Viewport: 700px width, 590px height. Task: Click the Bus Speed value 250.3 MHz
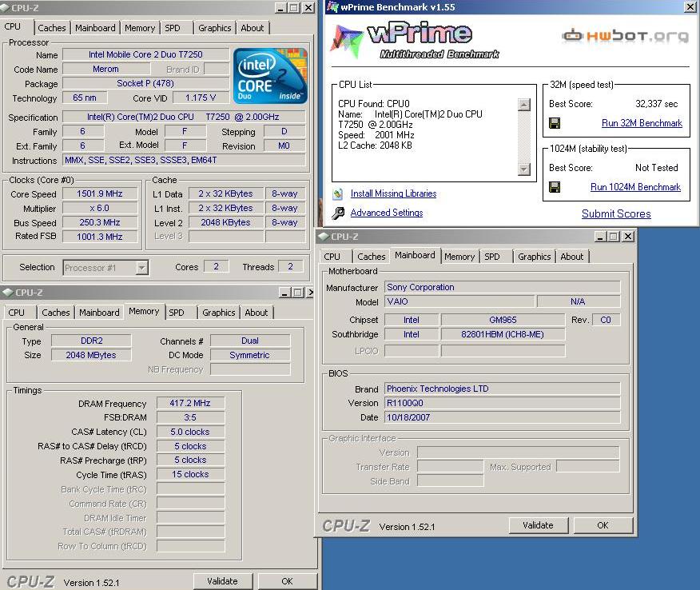pos(100,222)
